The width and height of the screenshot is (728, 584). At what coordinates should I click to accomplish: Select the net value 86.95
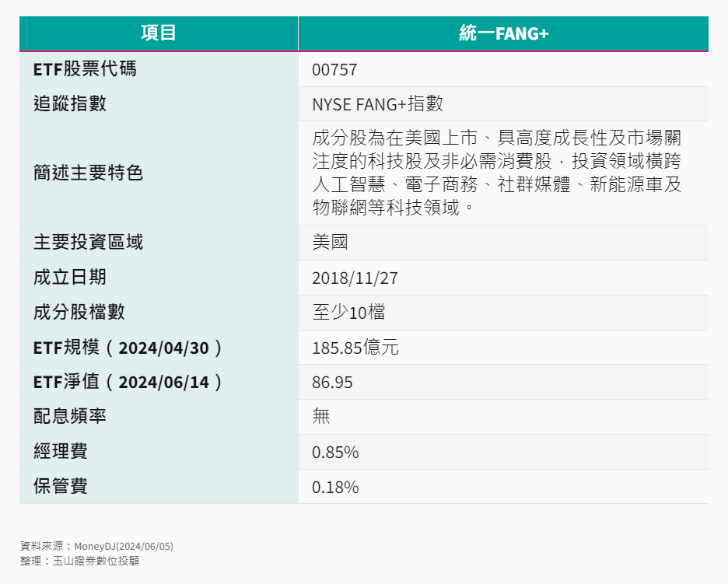pyautogui.click(x=332, y=383)
